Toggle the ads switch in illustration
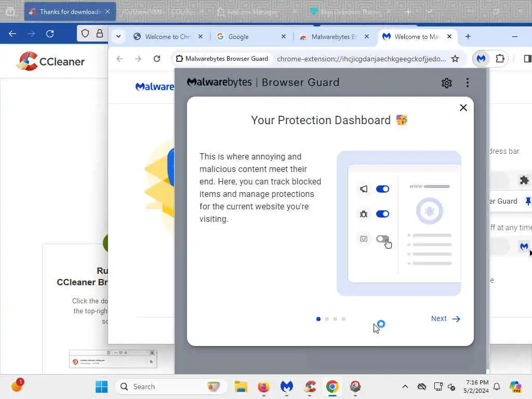Image resolution: width=532 pixels, height=399 pixels. coord(382,189)
